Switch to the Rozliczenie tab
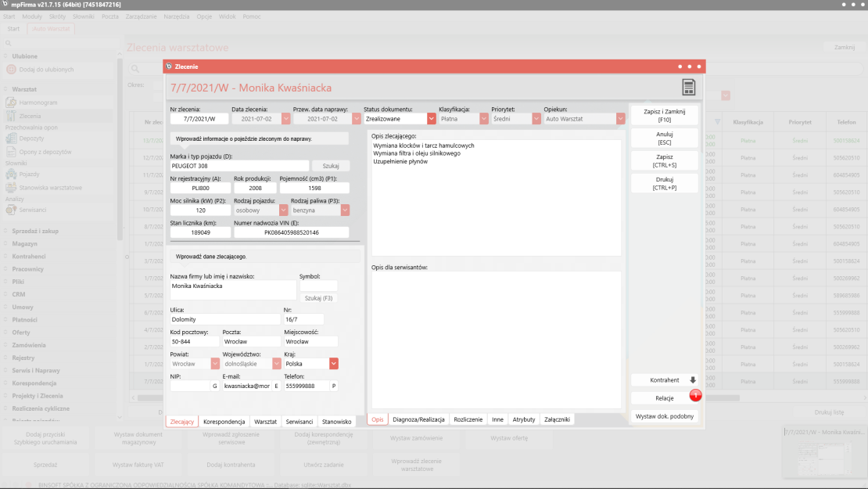The height and width of the screenshot is (489, 868). point(468,420)
